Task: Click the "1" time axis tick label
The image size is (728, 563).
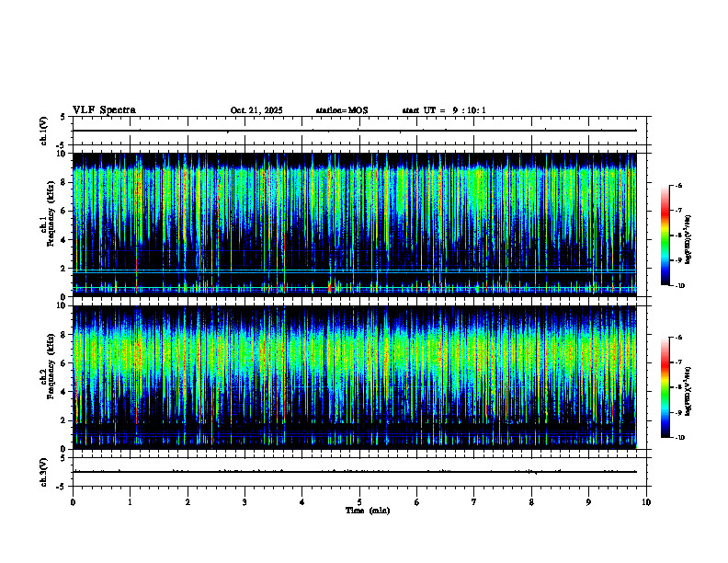Action: pyautogui.click(x=130, y=502)
